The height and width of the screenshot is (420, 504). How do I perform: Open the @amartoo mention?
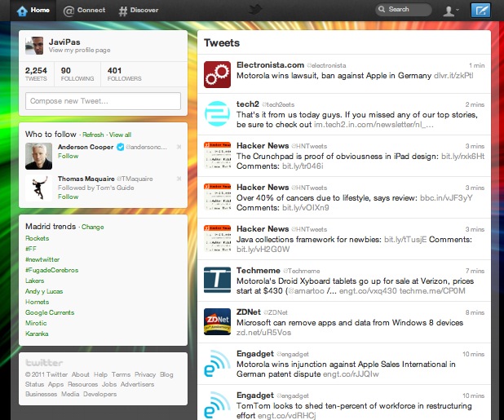(x=305, y=291)
